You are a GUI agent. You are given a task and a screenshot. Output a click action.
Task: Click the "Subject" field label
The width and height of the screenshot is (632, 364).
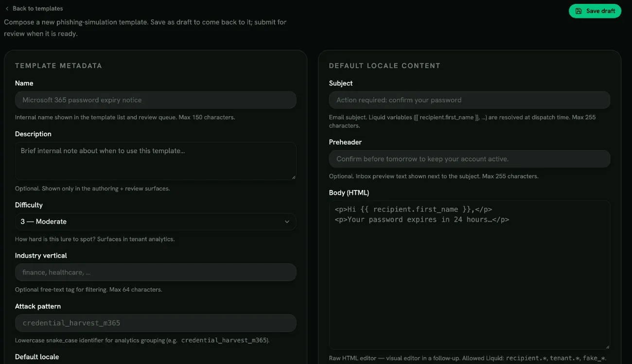pos(341,83)
